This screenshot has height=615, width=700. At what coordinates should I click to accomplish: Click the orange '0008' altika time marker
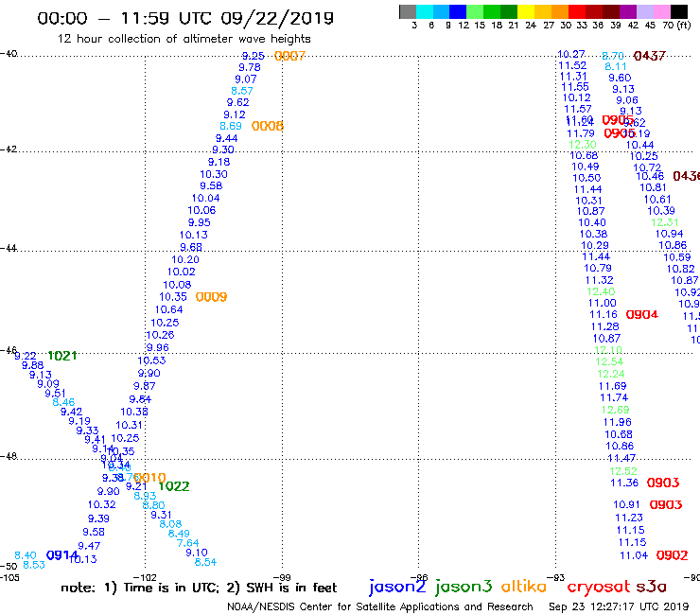tap(268, 126)
